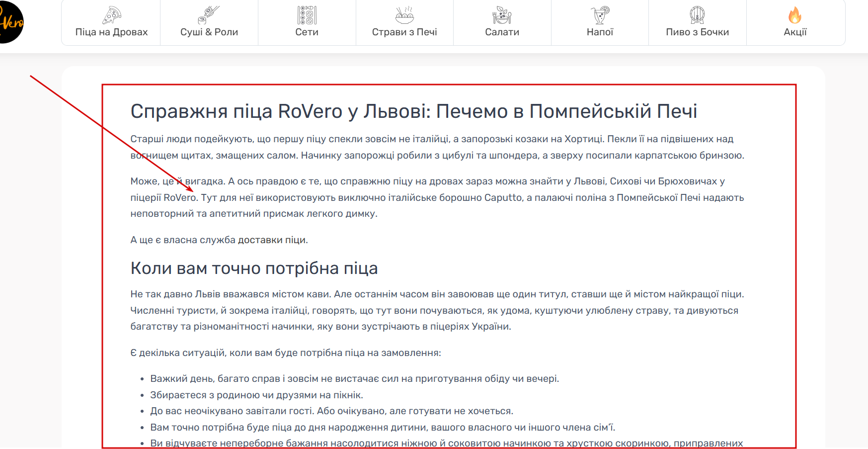Click the salad bowl icon
868x449 pixels.
tap(502, 15)
